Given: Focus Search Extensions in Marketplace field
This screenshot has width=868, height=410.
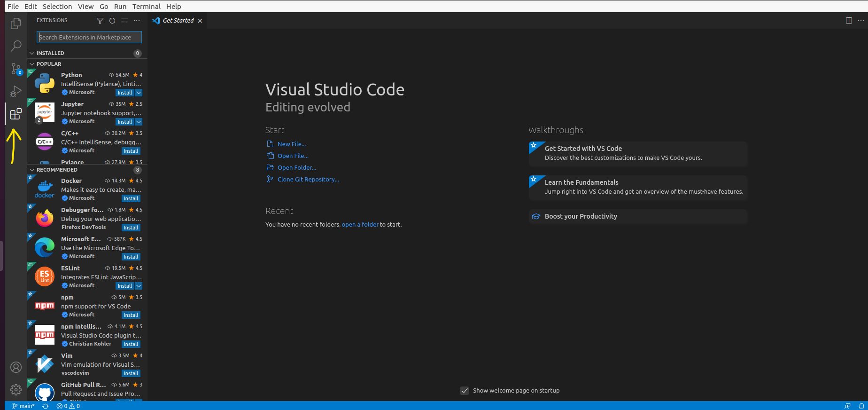Looking at the screenshot, I should 89,37.
